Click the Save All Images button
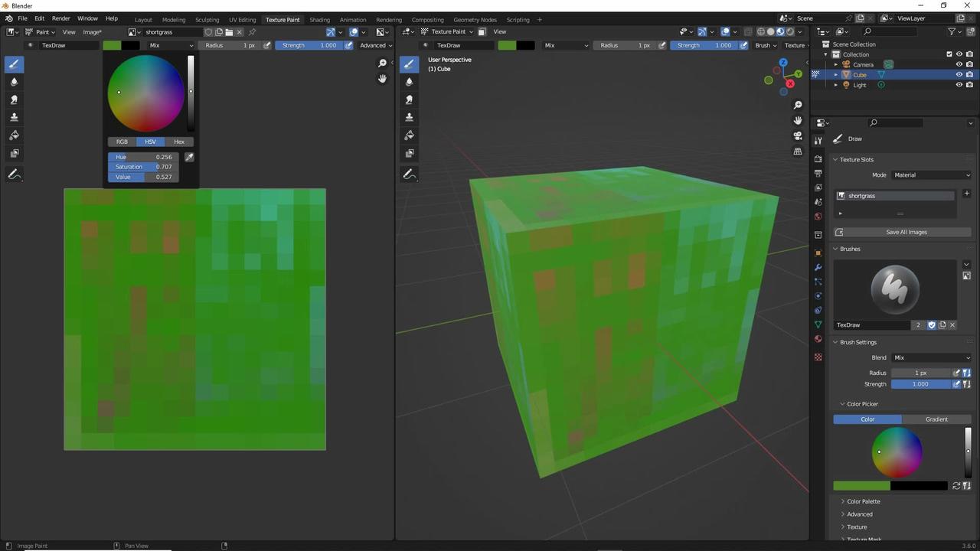Screen dimensions: 980x551 point(906,232)
